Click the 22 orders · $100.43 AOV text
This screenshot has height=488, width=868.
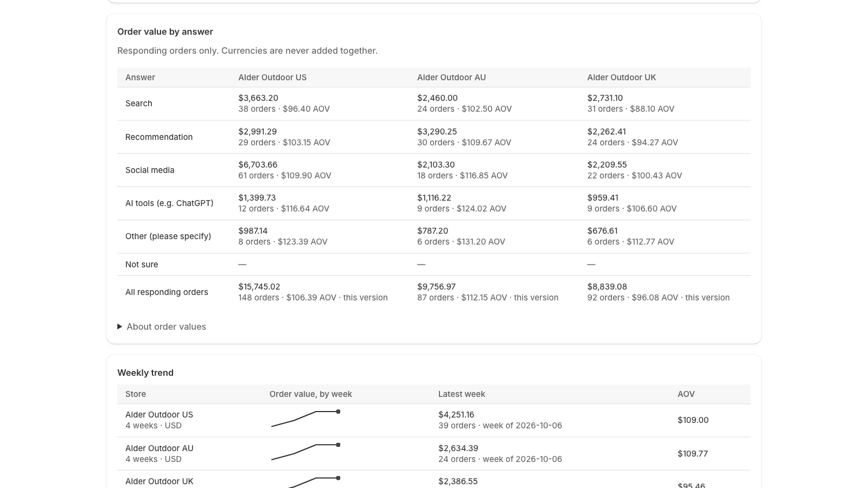tap(635, 176)
